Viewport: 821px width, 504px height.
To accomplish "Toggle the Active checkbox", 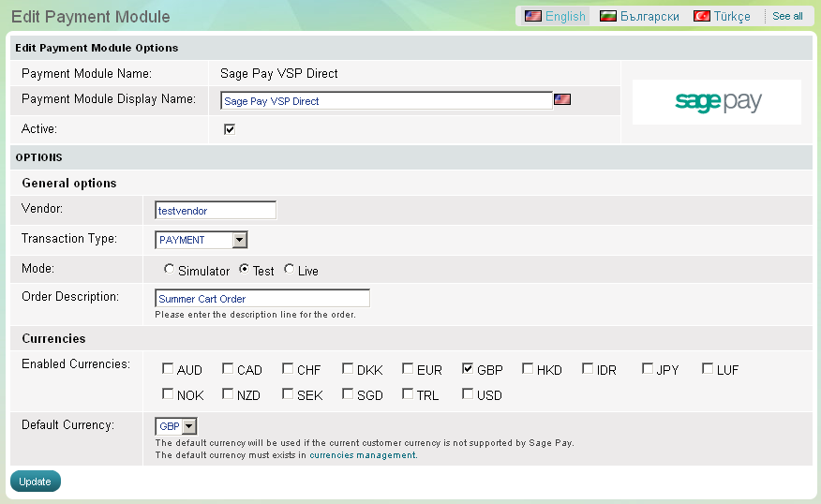I will (229, 129).
